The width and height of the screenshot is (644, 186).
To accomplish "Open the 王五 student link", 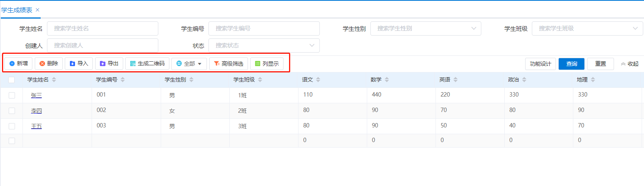I will pos(36,126).
